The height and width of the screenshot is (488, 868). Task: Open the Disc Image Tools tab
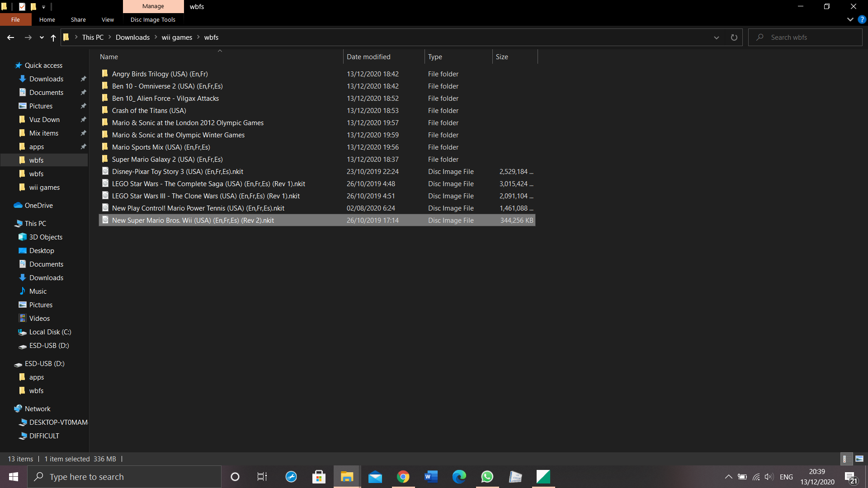pos(153,19)
